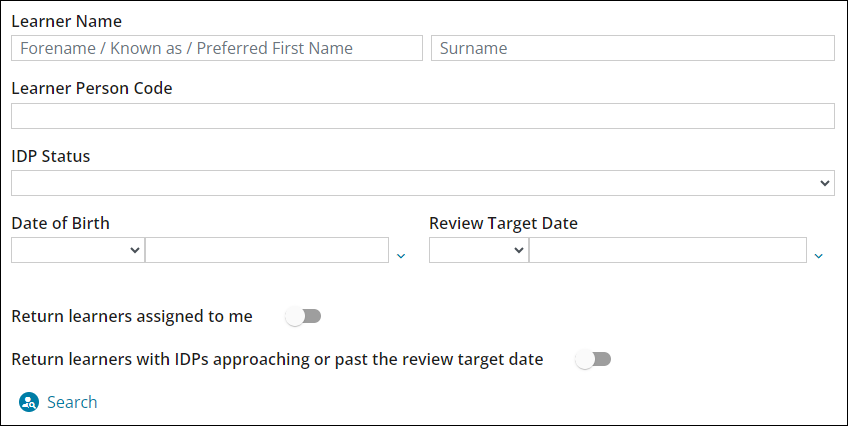Click the Date of Birth label
Screen dimensions: 848x426
(x=61, y=223)
